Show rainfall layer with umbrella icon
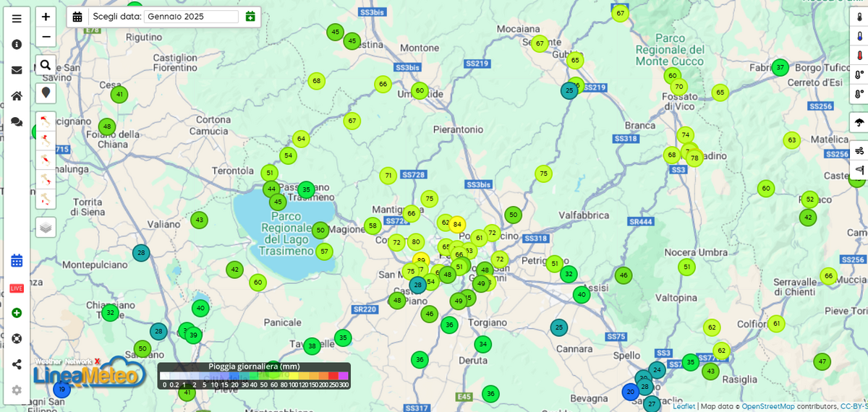Image resolution: width=868 pixels, height=412 pixels. pyautogui.click(x=859, y=122)
